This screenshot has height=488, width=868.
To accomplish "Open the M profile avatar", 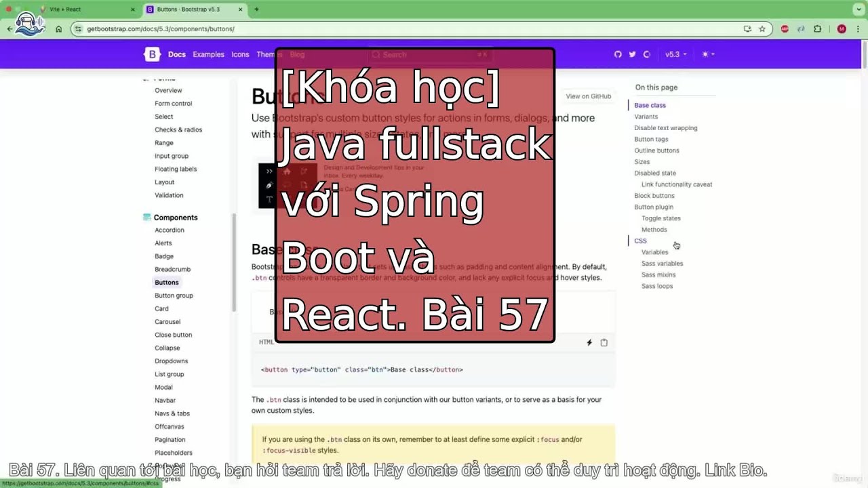I will pos(842,29).
